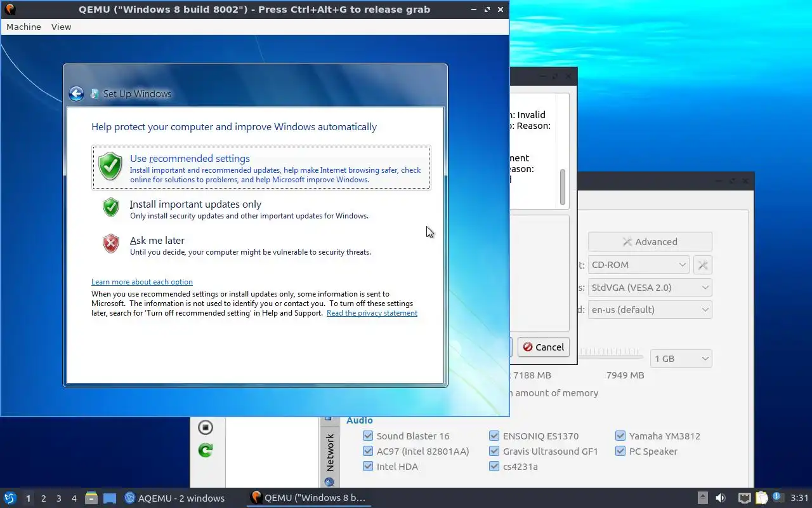Open the 1 GB memory size dropdown
This screenshot has height=508, width=812.
(x=681, y=358)
